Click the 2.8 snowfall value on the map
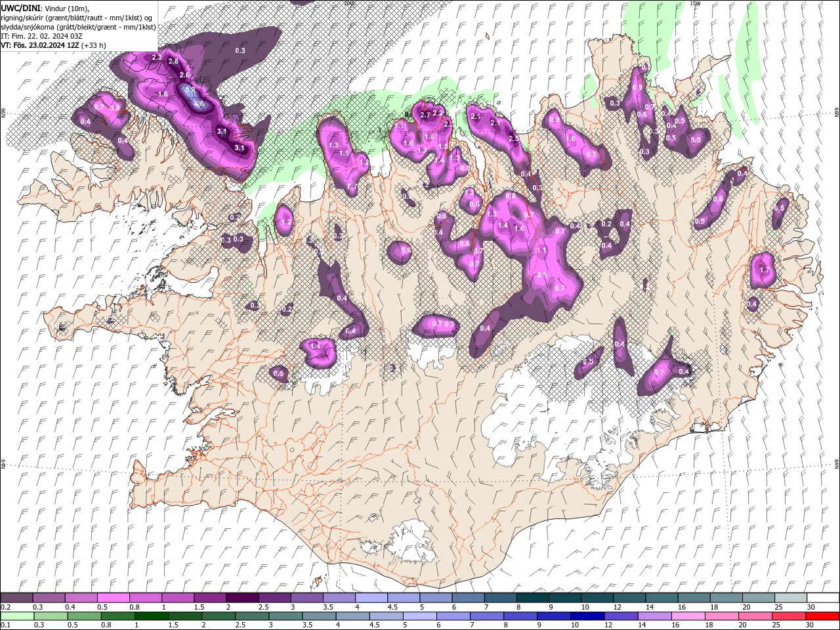840x630 pixels. tap(173, 61)
